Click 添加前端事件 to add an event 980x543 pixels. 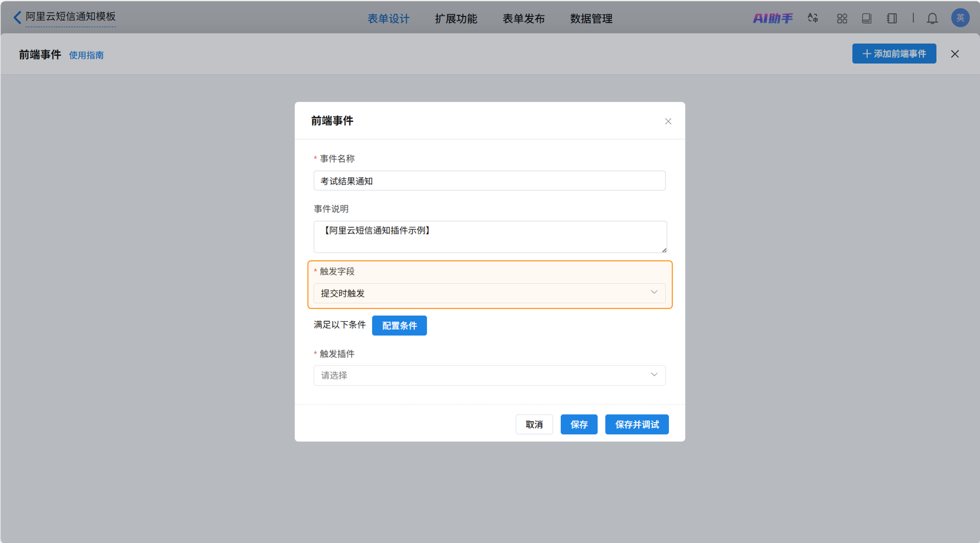click(894, 54)
